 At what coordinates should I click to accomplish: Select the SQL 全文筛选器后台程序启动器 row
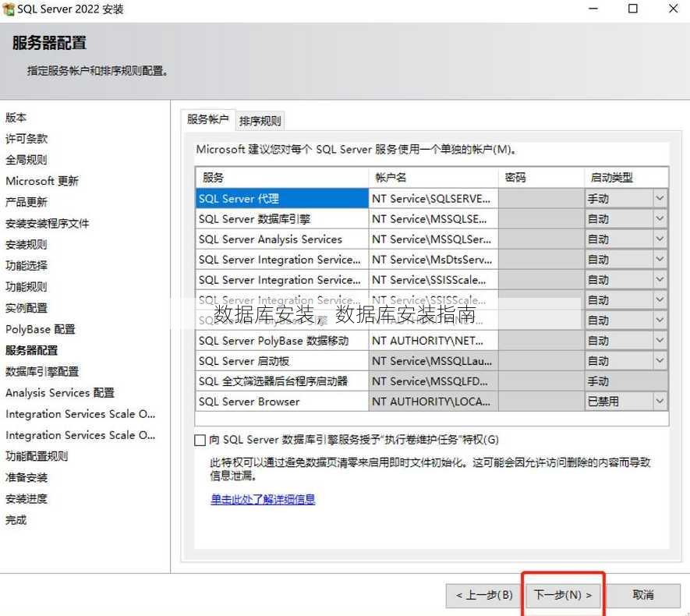(281, 381)
